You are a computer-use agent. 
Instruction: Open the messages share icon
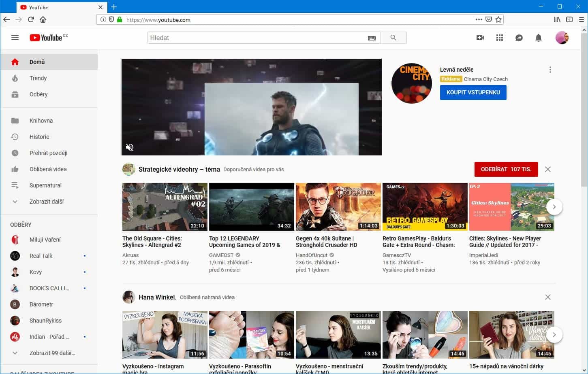[x=519, y=38]
